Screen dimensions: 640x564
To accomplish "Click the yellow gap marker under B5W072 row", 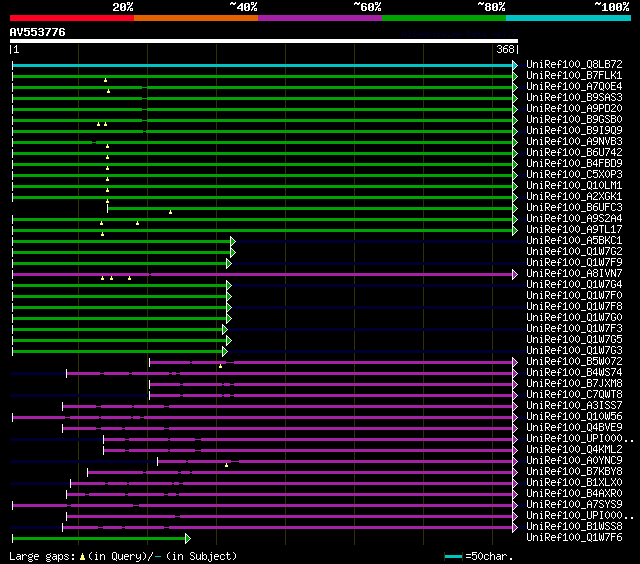I will pyautogui.click(x=220, y=366).
